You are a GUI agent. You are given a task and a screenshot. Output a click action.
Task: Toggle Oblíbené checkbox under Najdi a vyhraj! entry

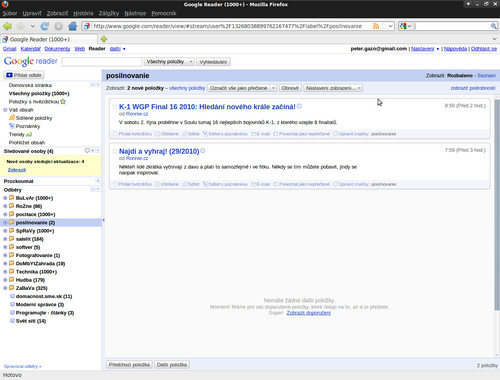click(x=167, y=184)
